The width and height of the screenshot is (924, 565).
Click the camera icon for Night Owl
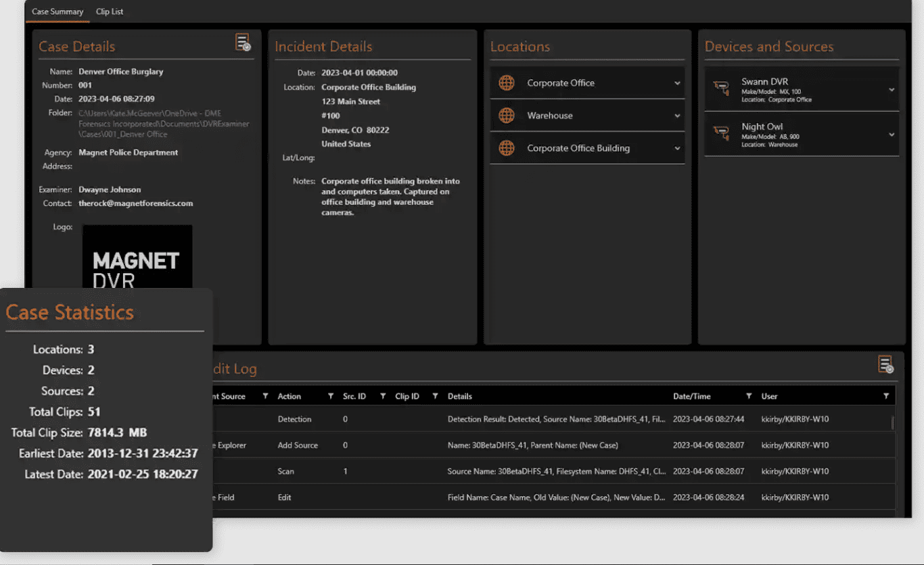click(x=722, y=134)
